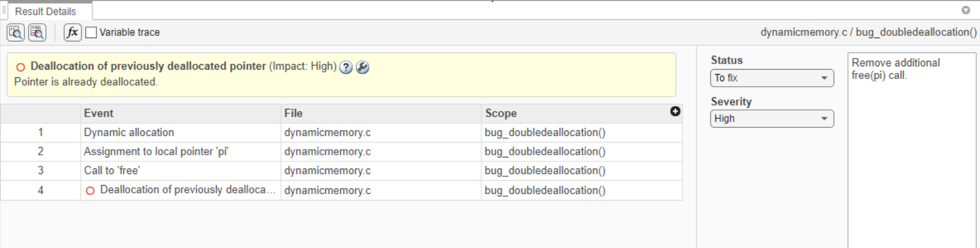980x248 pixels.
Task: Open the Severity dropdown showing High
Action: 771,119
